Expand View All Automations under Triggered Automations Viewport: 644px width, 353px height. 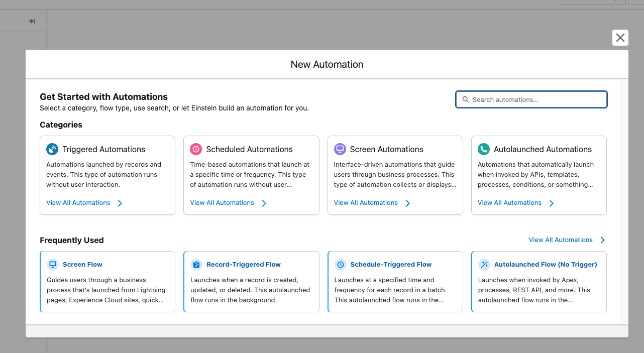point(78,202)
